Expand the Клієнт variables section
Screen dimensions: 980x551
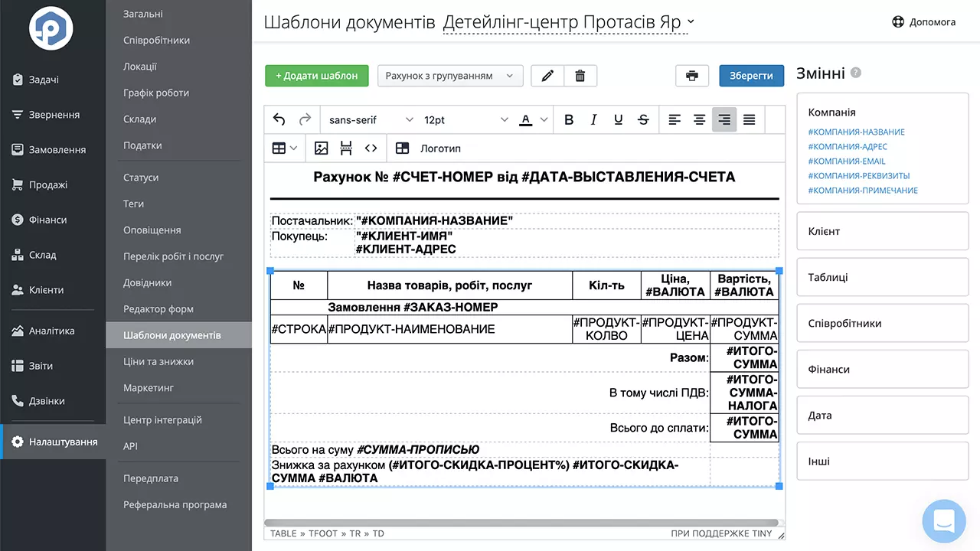(x=883, y=231)
